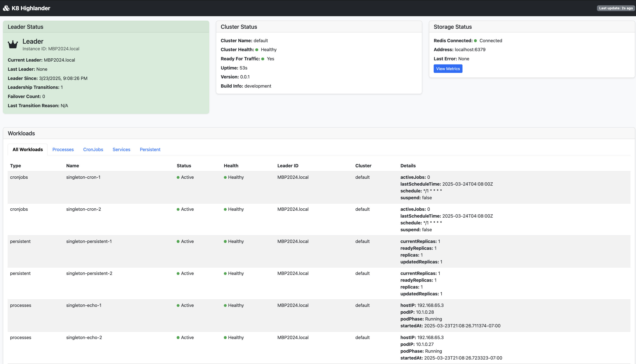
Task: Click the Last update badge
Action: [x=616, y=8]
